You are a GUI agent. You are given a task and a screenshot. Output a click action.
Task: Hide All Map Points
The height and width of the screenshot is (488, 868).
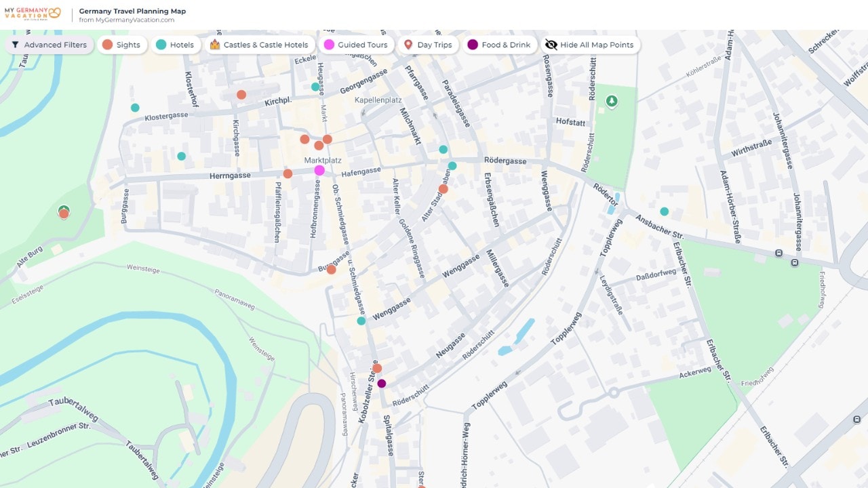click(x=589, y=45)
